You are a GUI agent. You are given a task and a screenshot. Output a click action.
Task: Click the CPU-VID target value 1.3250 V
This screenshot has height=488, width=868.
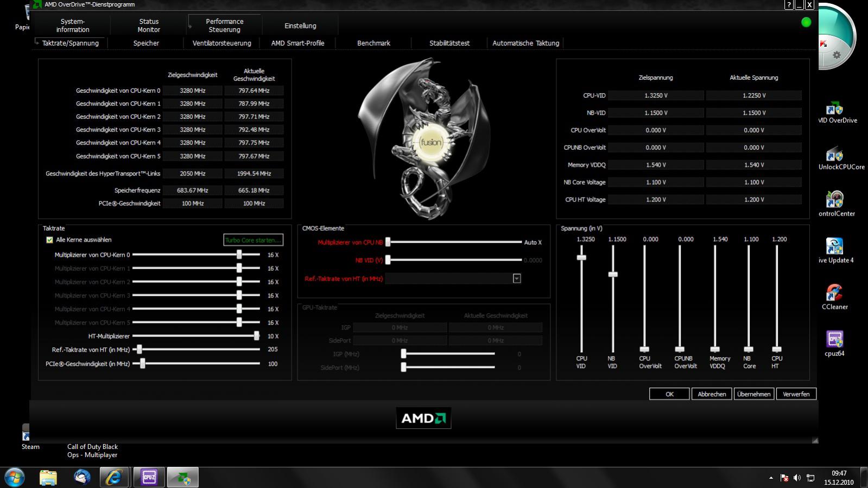click(x=656, y=96)
